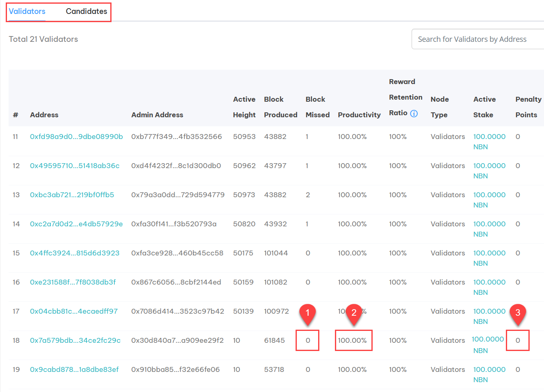This screenshot has width=544, height=392.
Task: Click row 14 active stake 100.0000 NBN
Action: point(489,229)
